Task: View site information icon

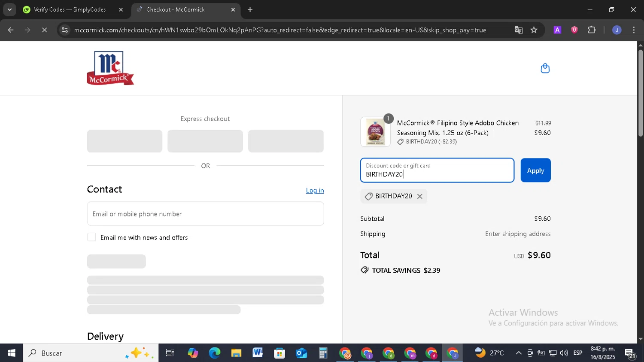Action: (x=64, y=30)
